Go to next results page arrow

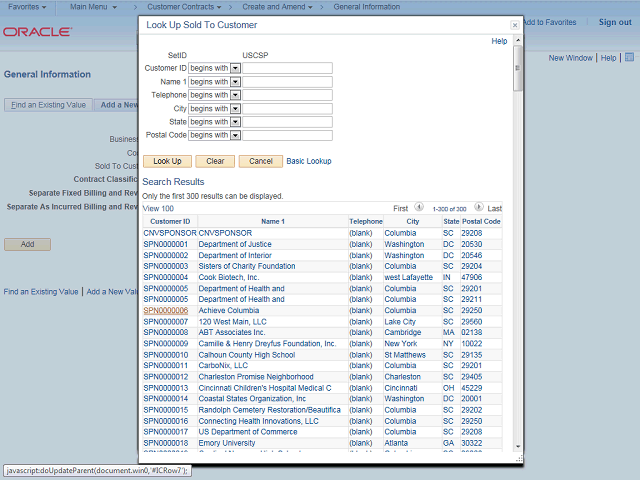pos(479,207)
